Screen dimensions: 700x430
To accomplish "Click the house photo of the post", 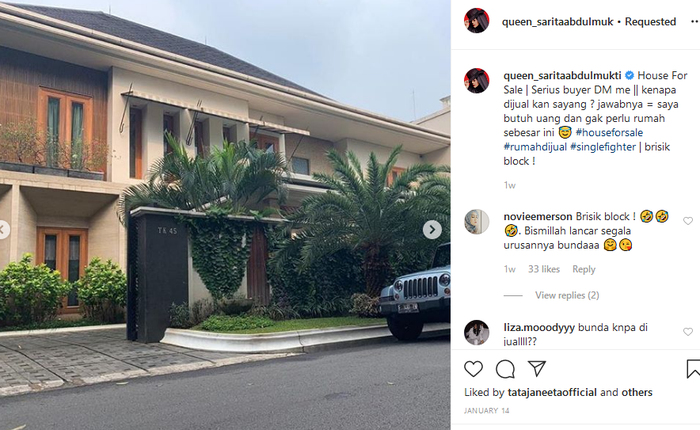I will point(225,215).
